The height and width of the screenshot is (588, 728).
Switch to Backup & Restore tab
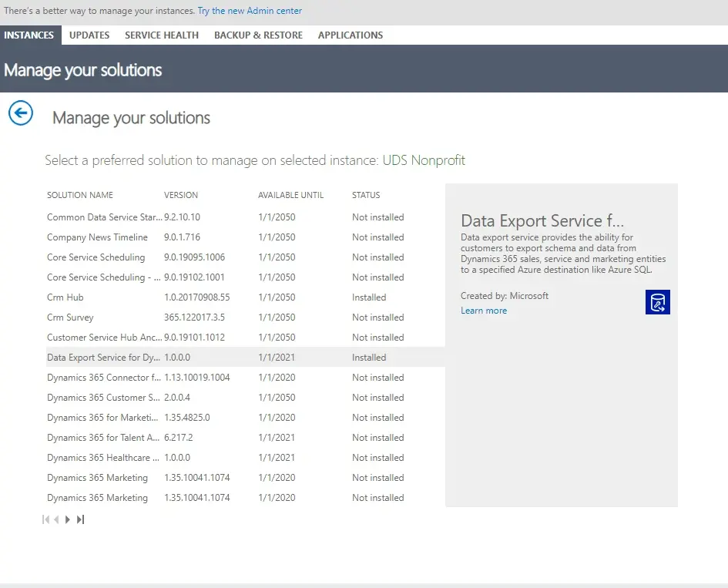(258, 35)
